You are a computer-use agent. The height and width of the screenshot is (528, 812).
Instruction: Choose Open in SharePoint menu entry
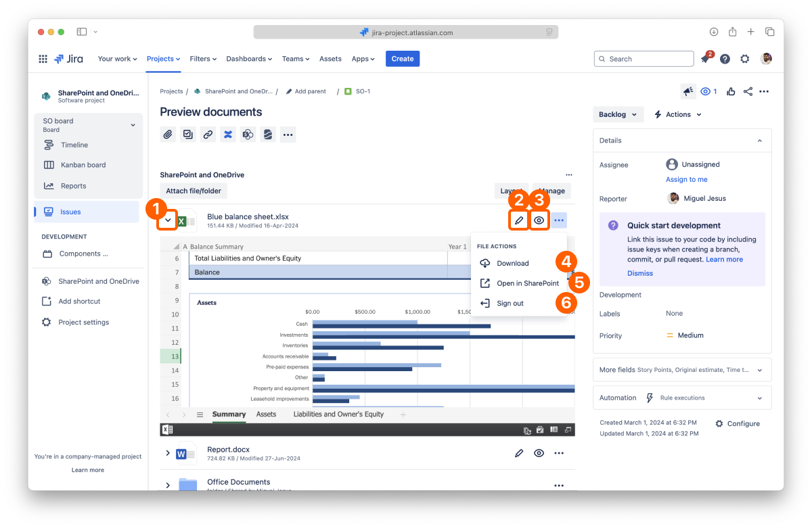point(527,283)
